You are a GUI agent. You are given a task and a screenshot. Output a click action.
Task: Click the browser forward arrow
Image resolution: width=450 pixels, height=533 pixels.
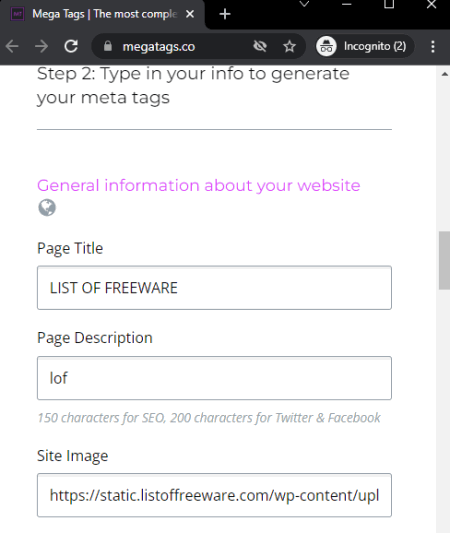click(x=41, y=46)
